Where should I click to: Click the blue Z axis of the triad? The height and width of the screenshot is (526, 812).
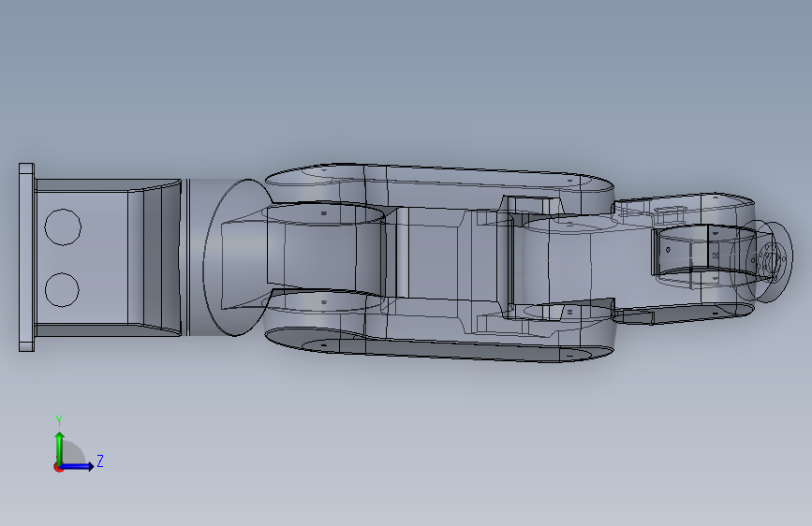point(78,466)
